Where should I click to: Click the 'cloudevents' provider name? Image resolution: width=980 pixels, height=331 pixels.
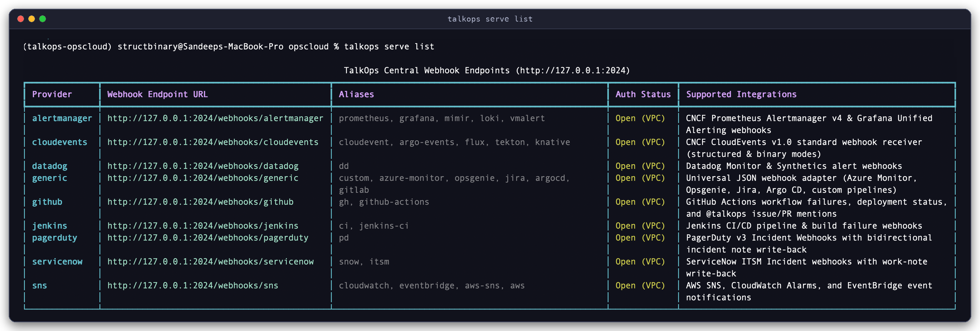click(x=59, y=142)
